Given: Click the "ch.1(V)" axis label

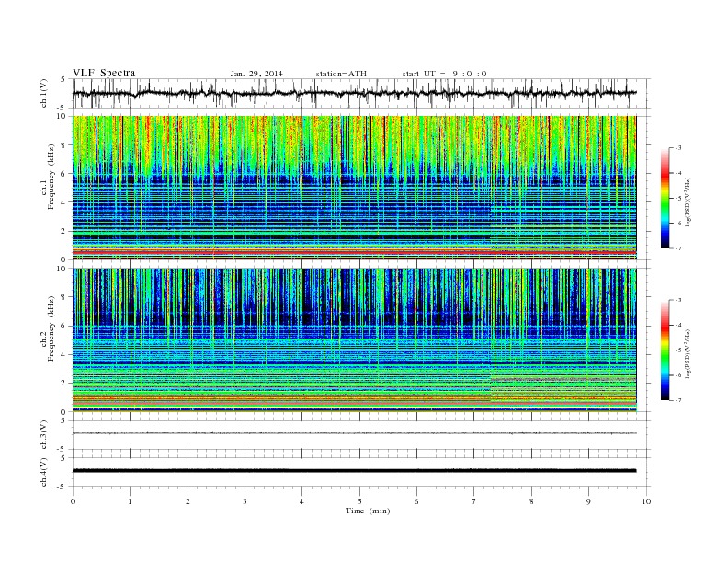Looking at the screenshot, I should pyautogui.click(x=44, y=93).
